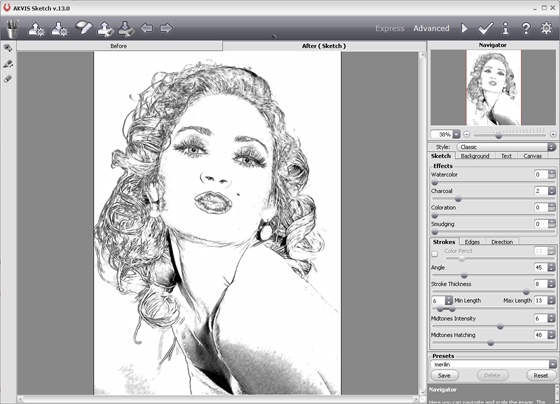Click the Open image icon

(x=36, y=29)
